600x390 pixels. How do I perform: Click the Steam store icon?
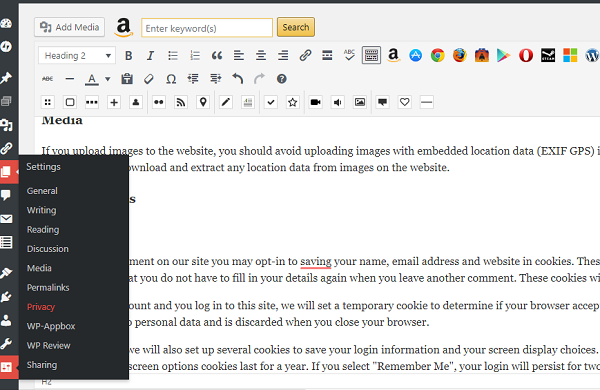click(548, 56)
